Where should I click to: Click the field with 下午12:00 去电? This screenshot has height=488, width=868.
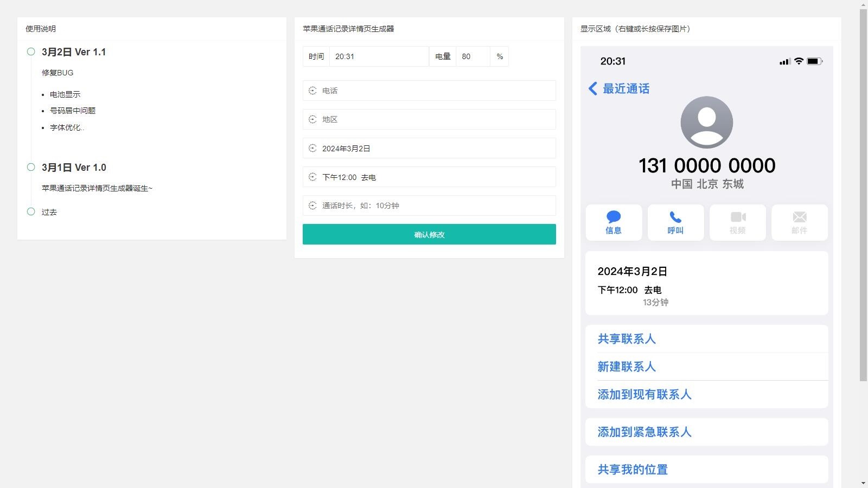pyautogui.click(x=429, y=177)
